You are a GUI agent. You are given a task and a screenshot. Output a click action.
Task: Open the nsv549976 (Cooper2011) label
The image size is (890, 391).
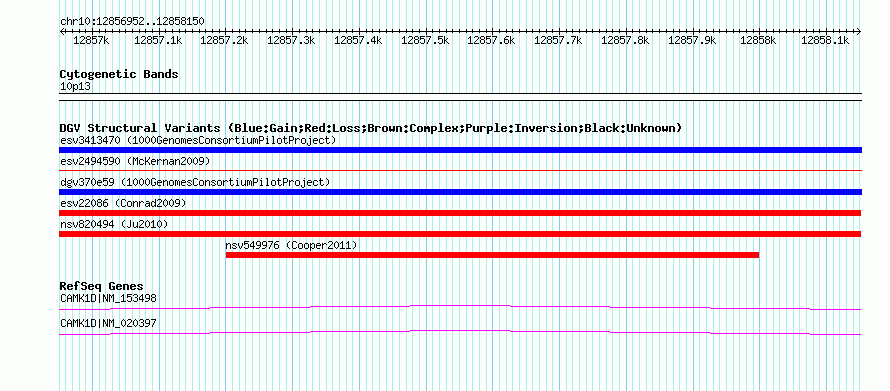tap(292, 245)
